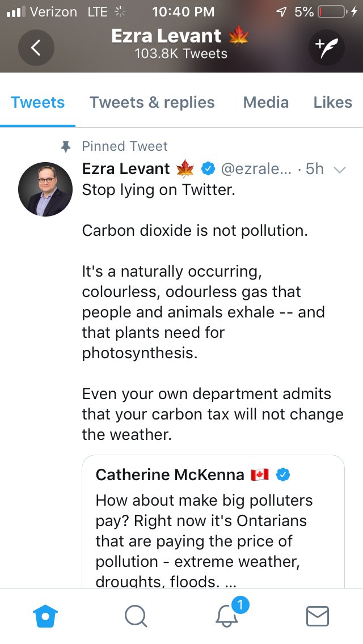
Task: Open the Media tab
Action: (x=265, y=103)
